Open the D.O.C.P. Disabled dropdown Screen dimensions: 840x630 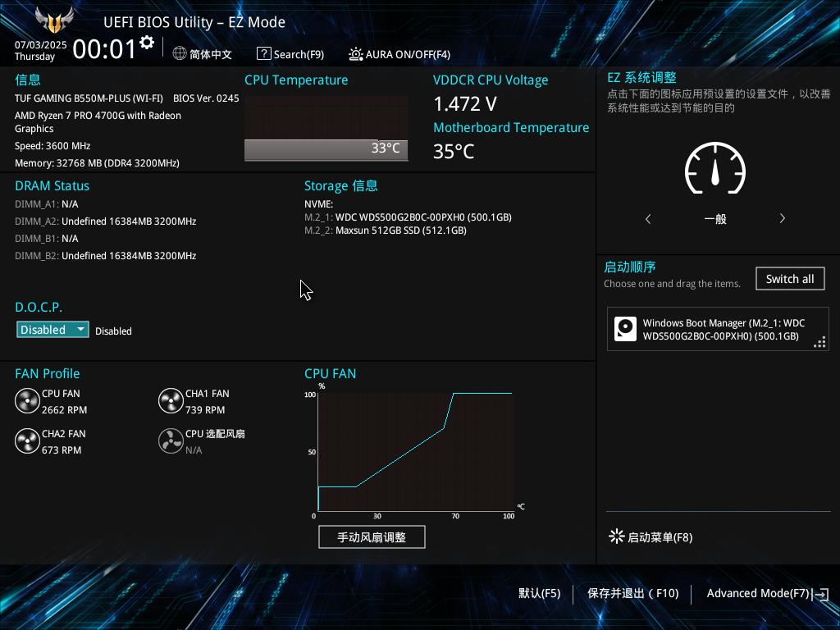point(52,330)
